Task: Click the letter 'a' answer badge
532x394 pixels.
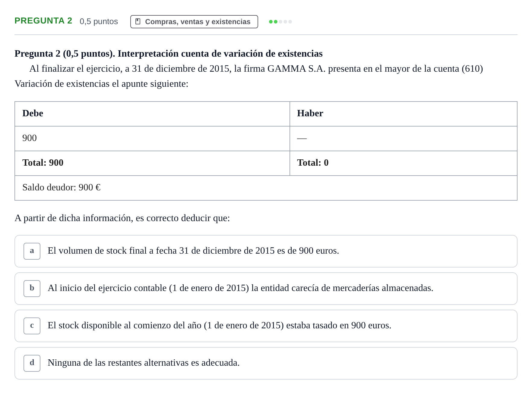Action: click(32, 251)
